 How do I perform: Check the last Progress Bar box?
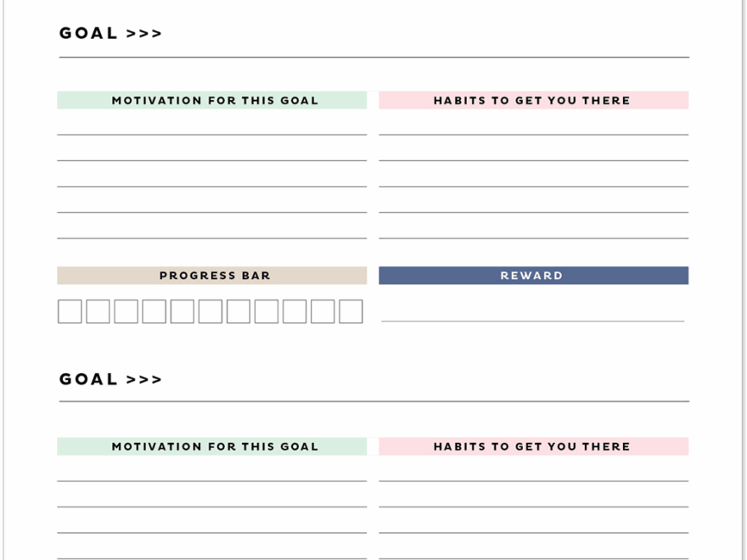[x=351, y=311]
